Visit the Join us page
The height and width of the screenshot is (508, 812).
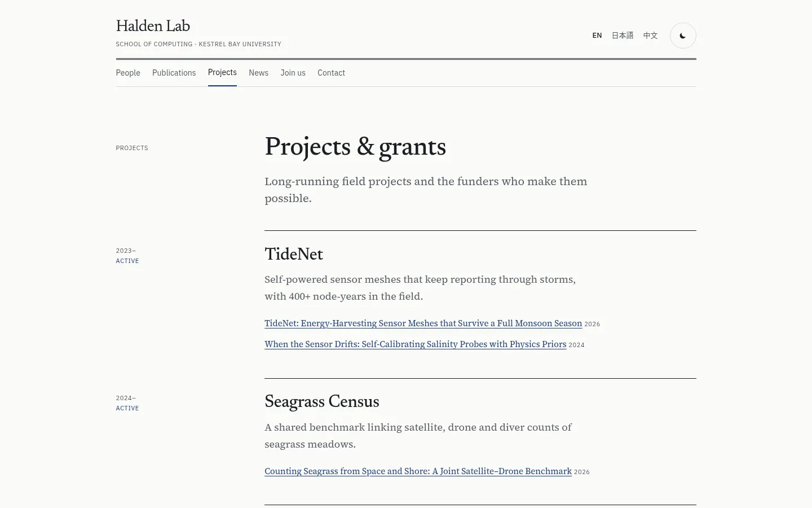[x=293, y=73]
